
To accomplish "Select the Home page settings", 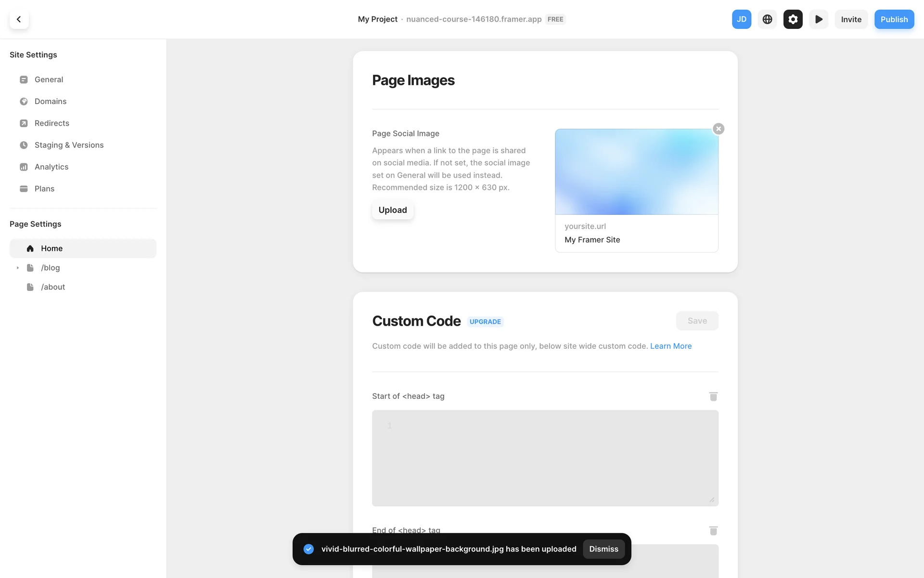I will (51, 249).
